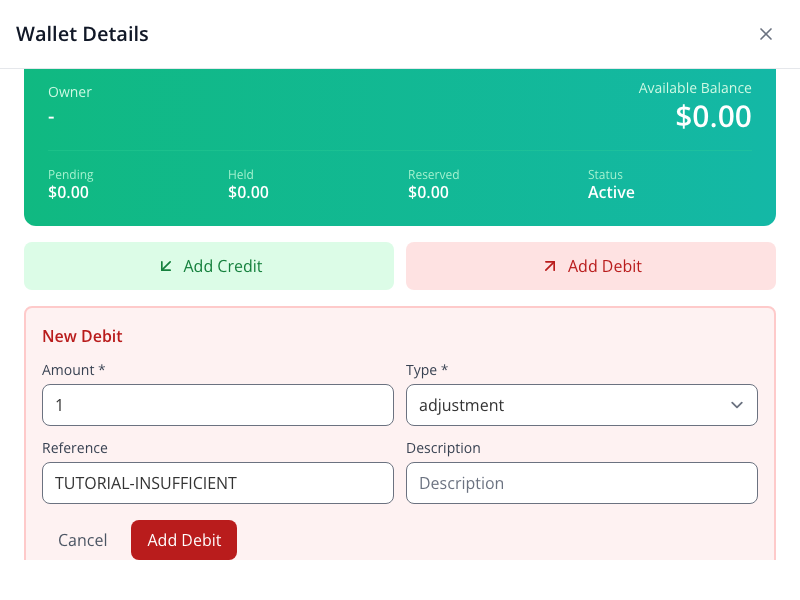Click the New Debit heading
800x600 pixels.
82,336
